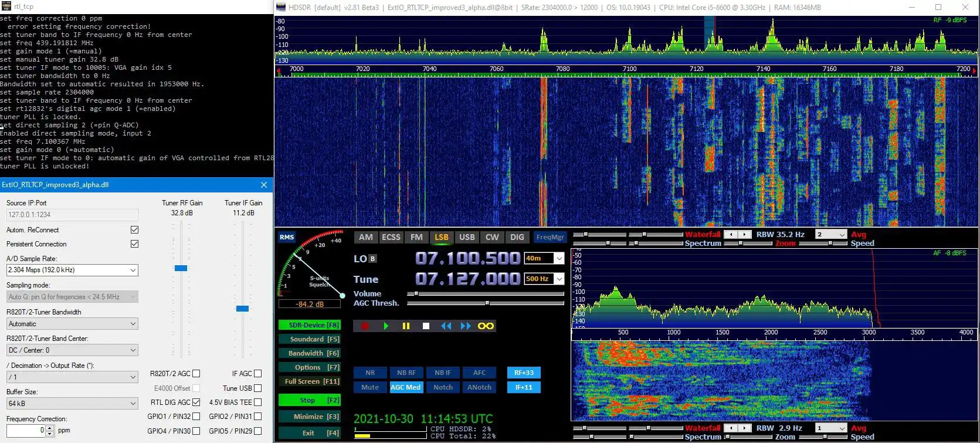Open the Options [F7] button

(x=309, y=367)
